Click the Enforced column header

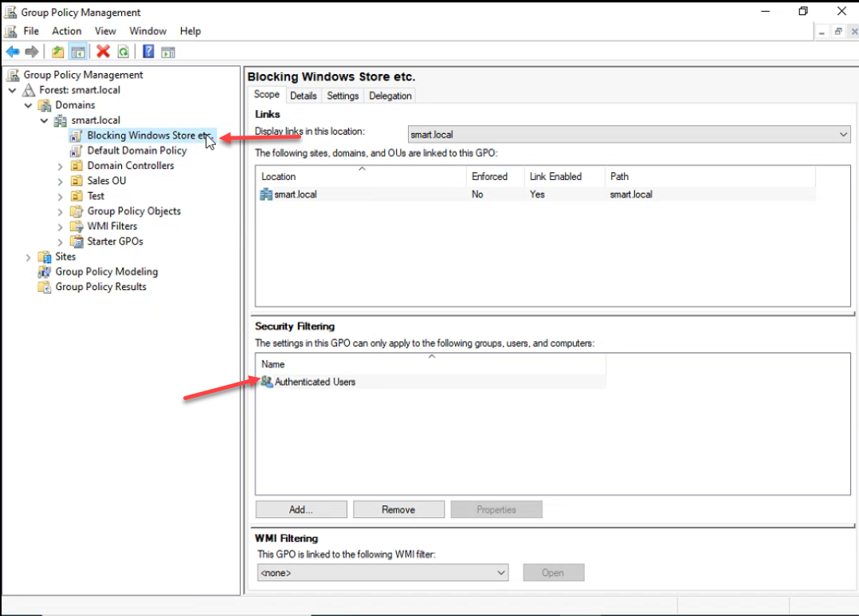click(496, 176)
